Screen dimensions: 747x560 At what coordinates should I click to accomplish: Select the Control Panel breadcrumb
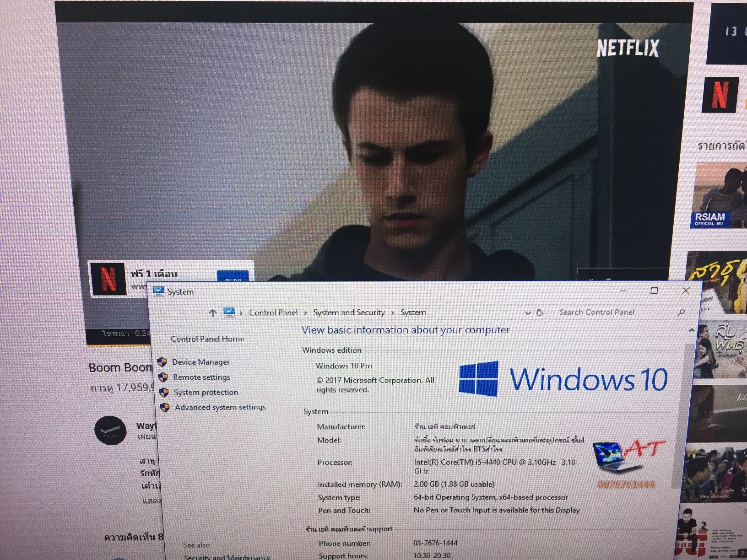[x=273, y=312]
